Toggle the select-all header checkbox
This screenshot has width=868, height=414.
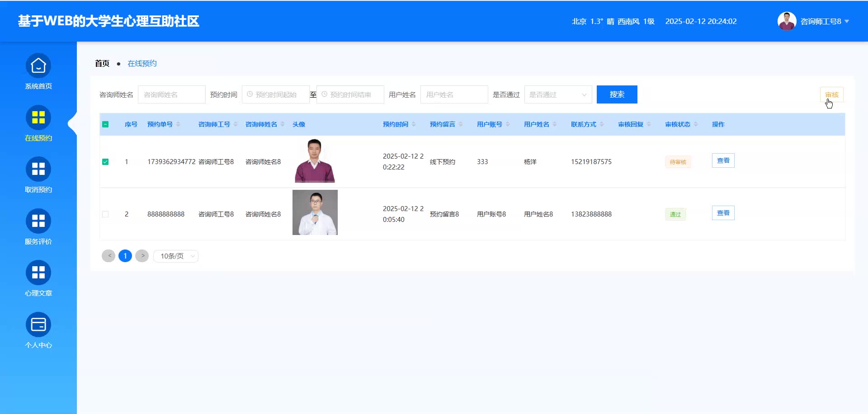105,124
